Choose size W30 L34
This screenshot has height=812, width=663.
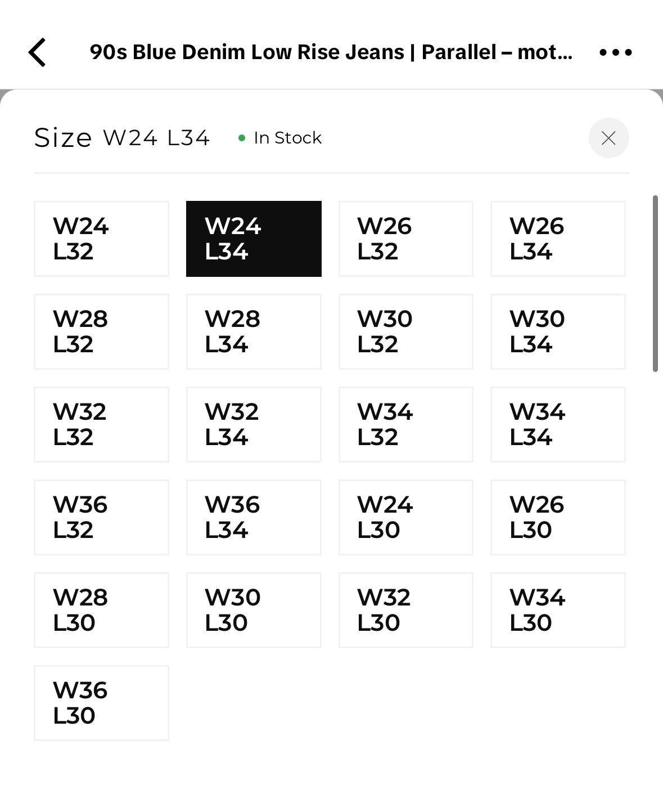tap(558, 331)
